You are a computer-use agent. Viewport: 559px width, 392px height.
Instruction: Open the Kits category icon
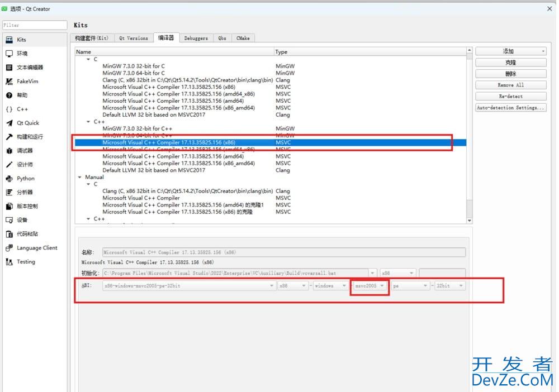[10, 40]
